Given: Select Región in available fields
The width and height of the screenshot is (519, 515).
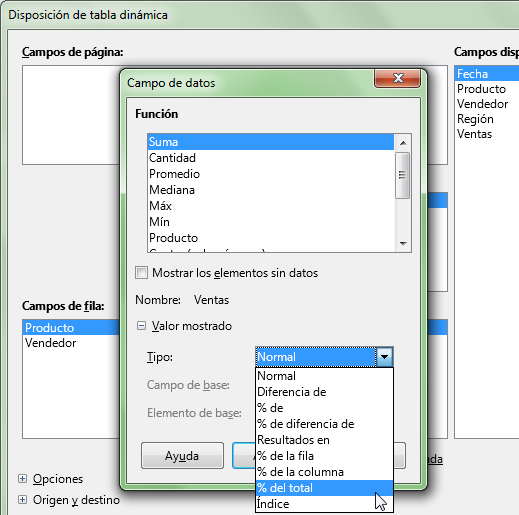Looking at the screenshot, I should 487,119.
